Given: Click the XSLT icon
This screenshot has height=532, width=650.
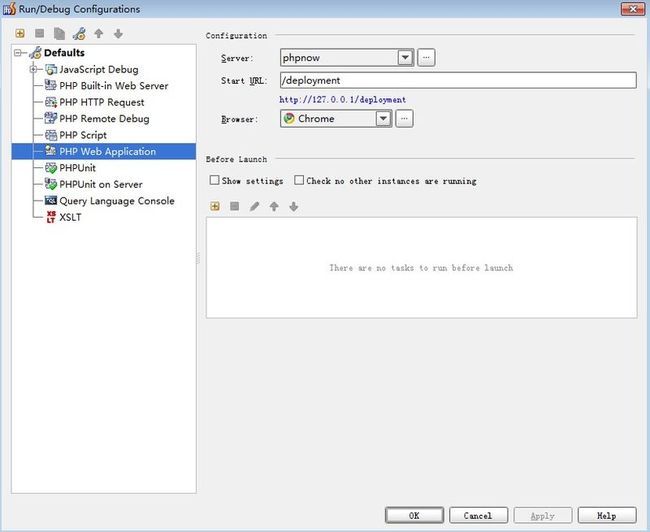Looking at the screenshot, I should pos(51,217).
